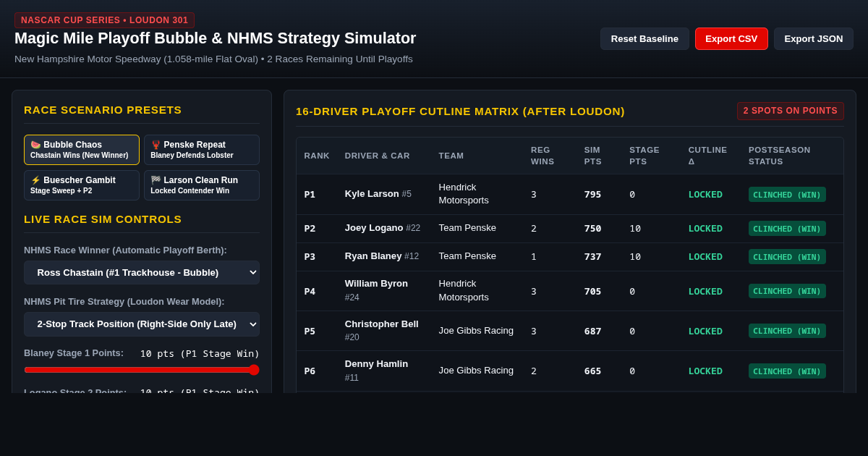Screen dimensions: 868x456
Task: Click the CUTLINE Δ column header
Action: [707, 156]
